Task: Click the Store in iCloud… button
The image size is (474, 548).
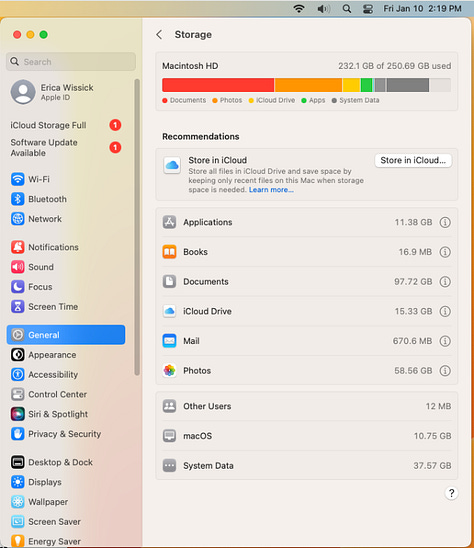Action: 413,160
